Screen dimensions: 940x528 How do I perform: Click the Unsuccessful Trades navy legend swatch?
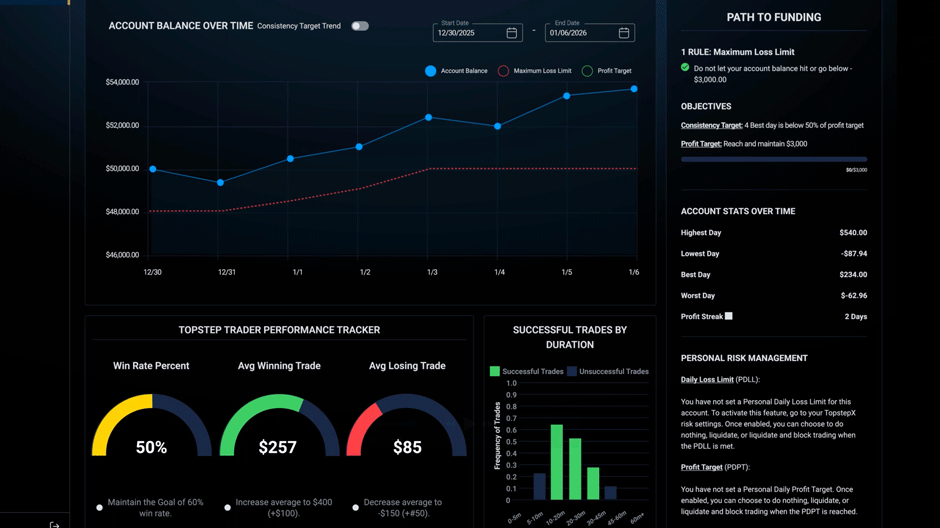click(572, 372)
